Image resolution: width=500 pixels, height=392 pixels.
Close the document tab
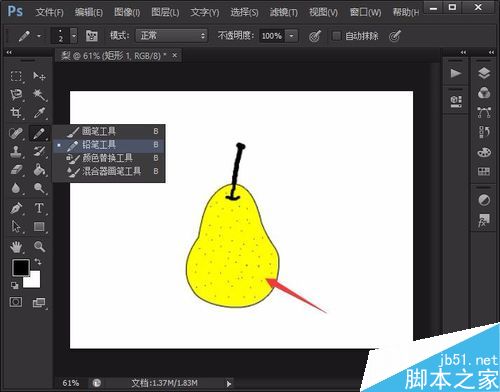click(x=175, y=56)
